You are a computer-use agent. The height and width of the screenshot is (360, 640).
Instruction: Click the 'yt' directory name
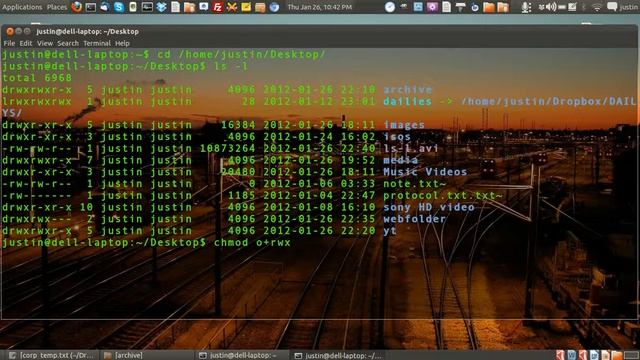coord(390,231)
